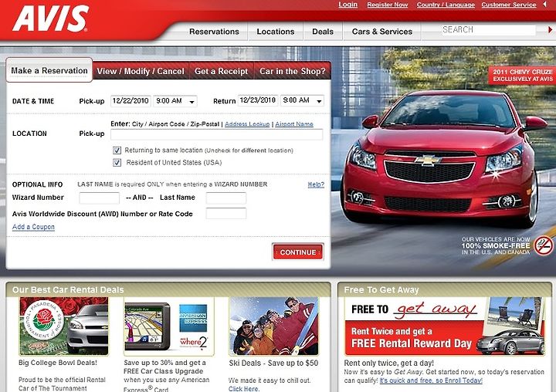The image size is (556, 392).
Task: Click the Search box in header
Action: [x=488, y=30]
